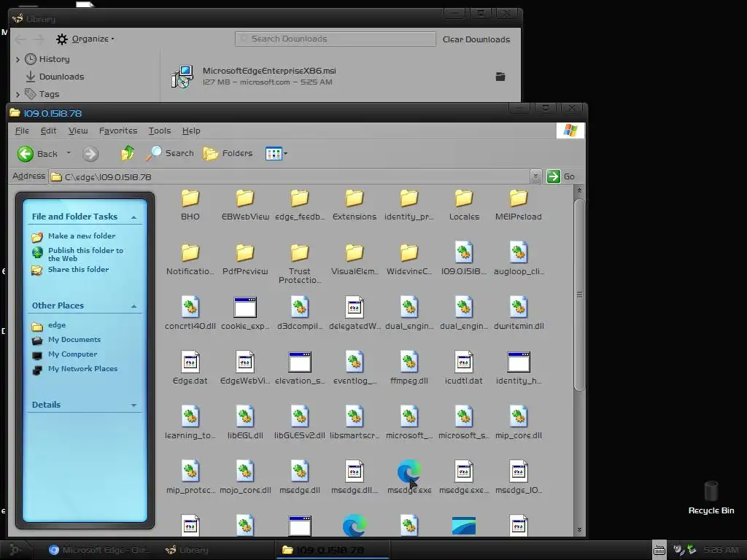The width and height of the screenshot is (747, 560).
Task: Open the Back button history dropdown arrow
Action: (69, 153)
